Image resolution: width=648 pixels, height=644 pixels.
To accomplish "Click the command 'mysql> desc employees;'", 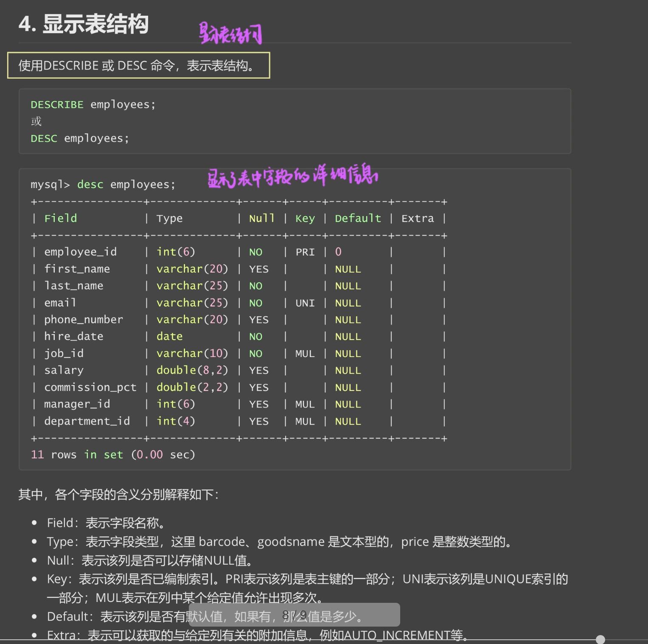I will click(x=103, y=184).
